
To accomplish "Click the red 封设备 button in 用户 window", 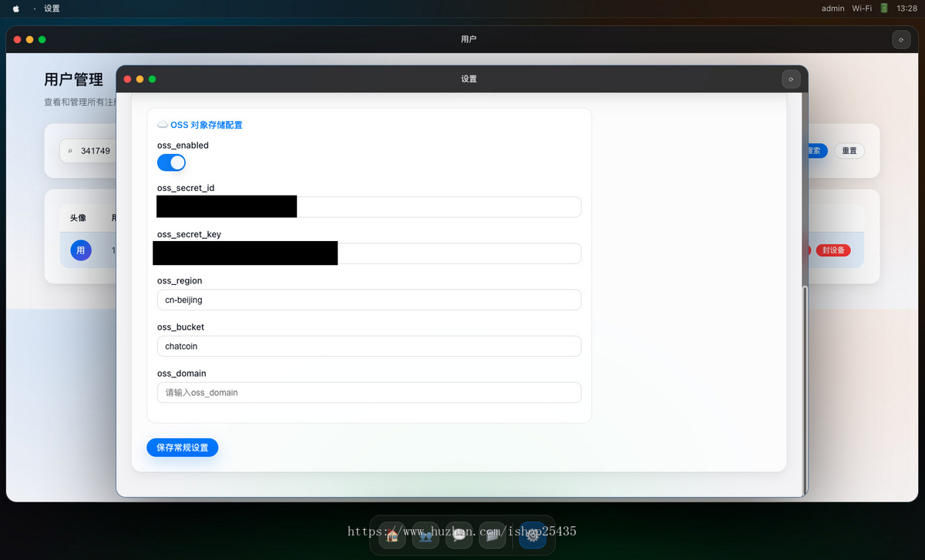I will [x=833, y=250].
